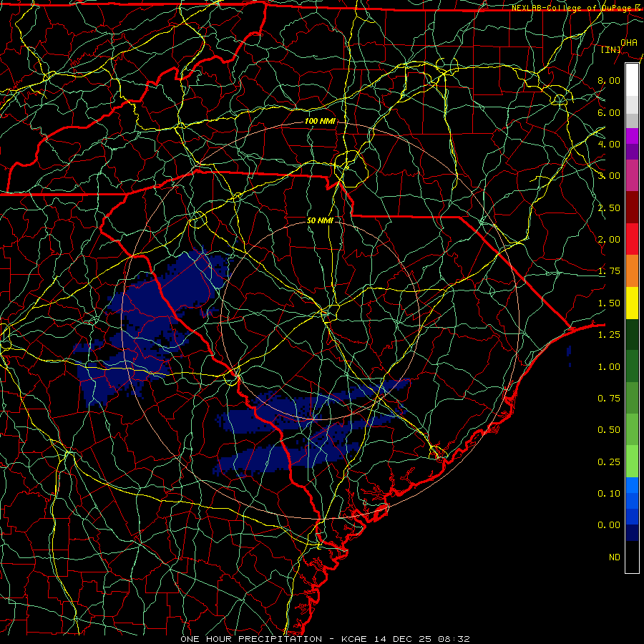
Task: Click the 'ONE HOUR PRECIPITATION' title text
Action: coord(251,639)
